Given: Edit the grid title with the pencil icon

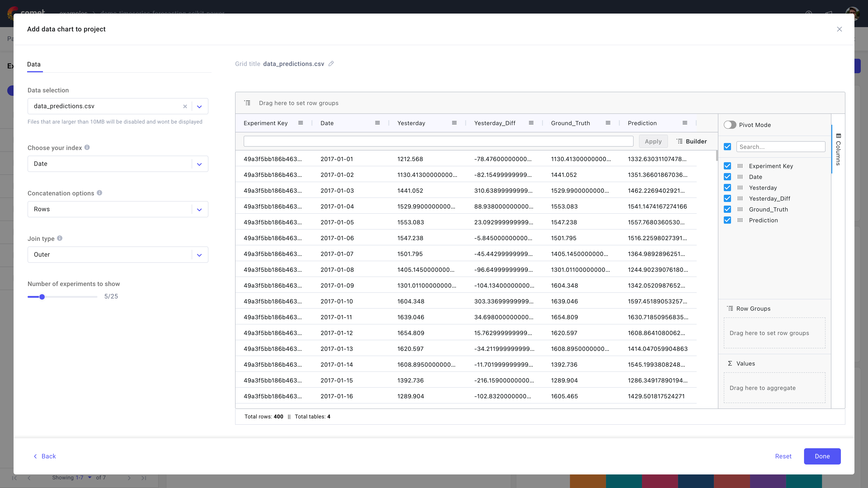Looking at the screenshot, I should pos(331,64).
